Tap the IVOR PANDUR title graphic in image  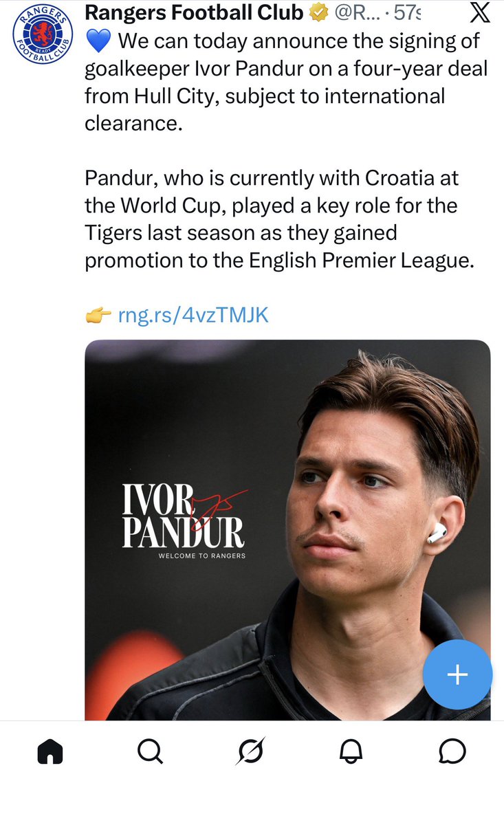click(x=184, y=517)
